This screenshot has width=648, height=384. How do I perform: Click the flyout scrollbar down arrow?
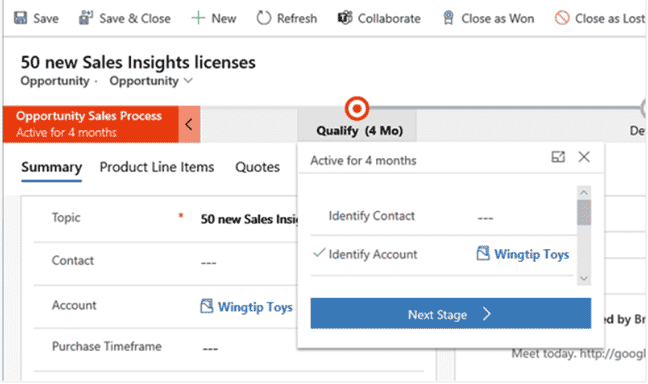pos(584,279)
